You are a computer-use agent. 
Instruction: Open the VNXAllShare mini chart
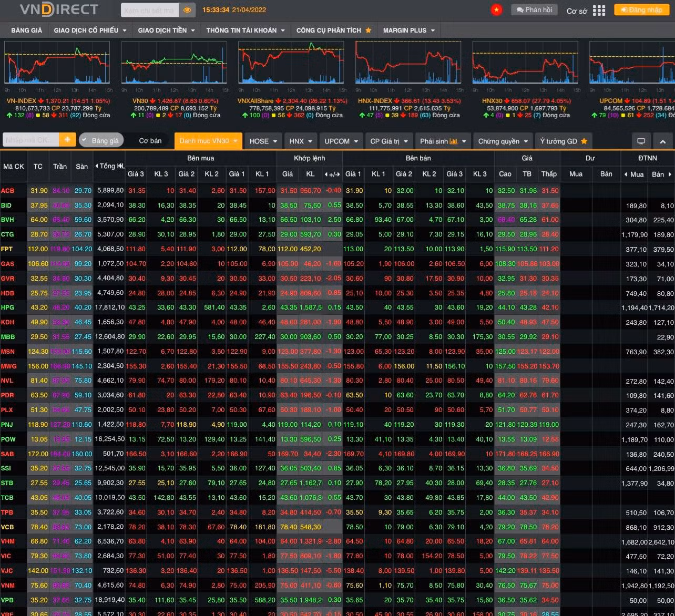tap(291, 63)
